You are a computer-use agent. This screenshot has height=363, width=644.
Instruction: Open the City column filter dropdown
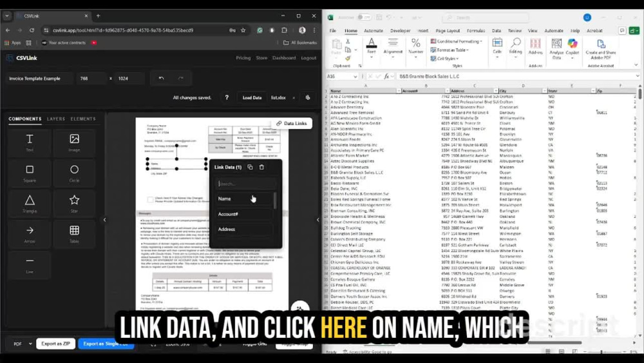[x=545, y=91]
